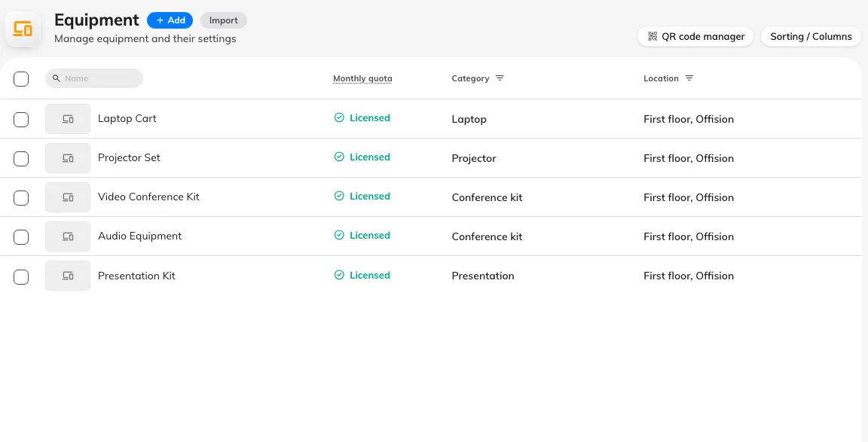
Task: Click the Presentation category cell
Action: [483, 276]
